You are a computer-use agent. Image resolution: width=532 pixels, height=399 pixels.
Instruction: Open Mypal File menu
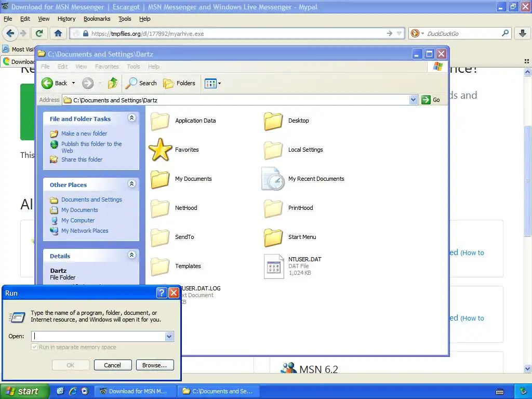(8, 19)
